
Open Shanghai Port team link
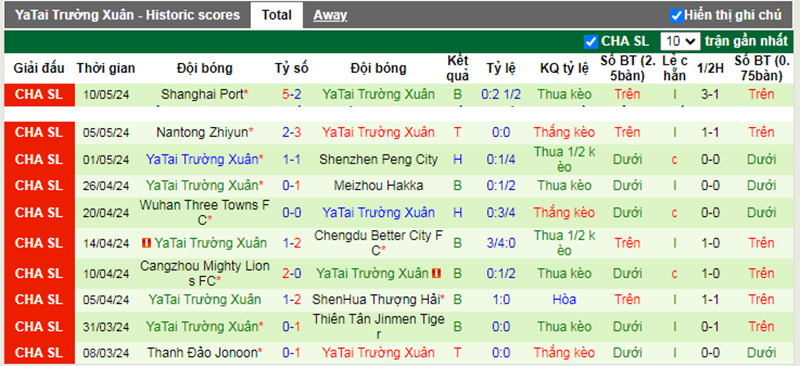coord(202,94)
